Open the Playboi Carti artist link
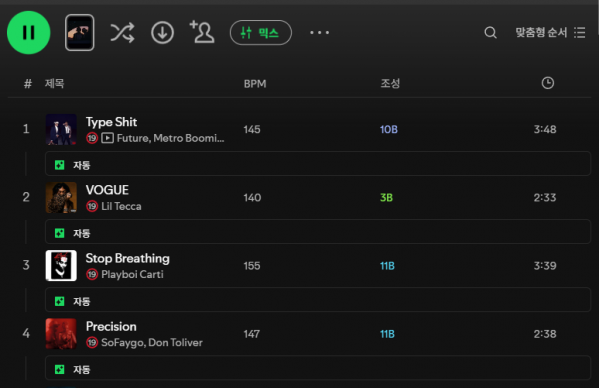Screen dimensions: 599x388 pyautogui.click(x=132, y=274)
